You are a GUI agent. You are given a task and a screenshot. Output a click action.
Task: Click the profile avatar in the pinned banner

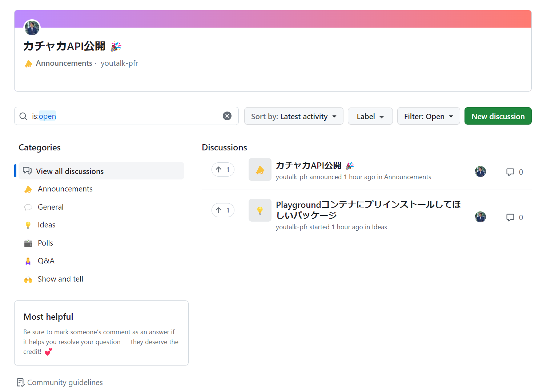point(32,28)
